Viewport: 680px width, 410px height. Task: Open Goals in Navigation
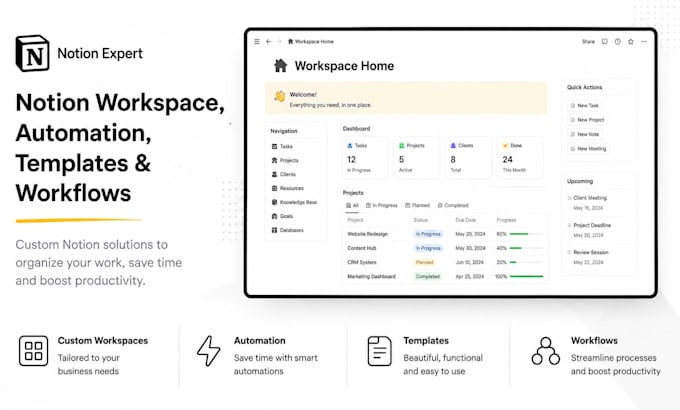click(282, 216)
